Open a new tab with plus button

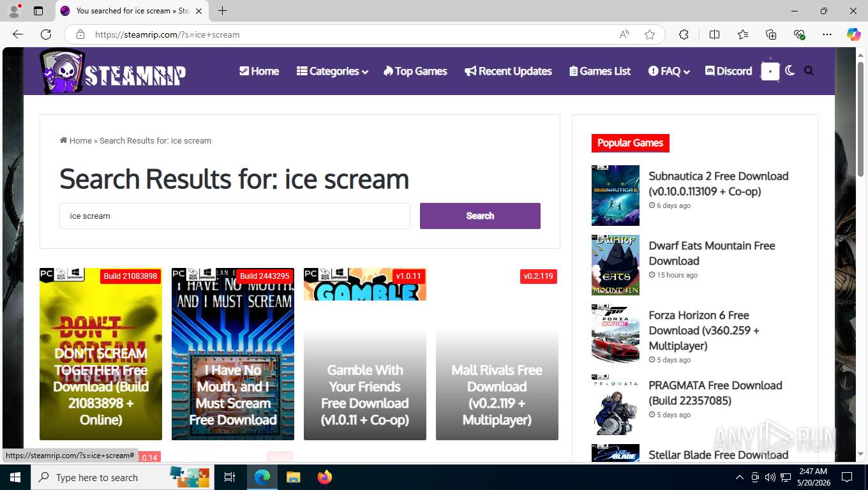coord(222,11)
